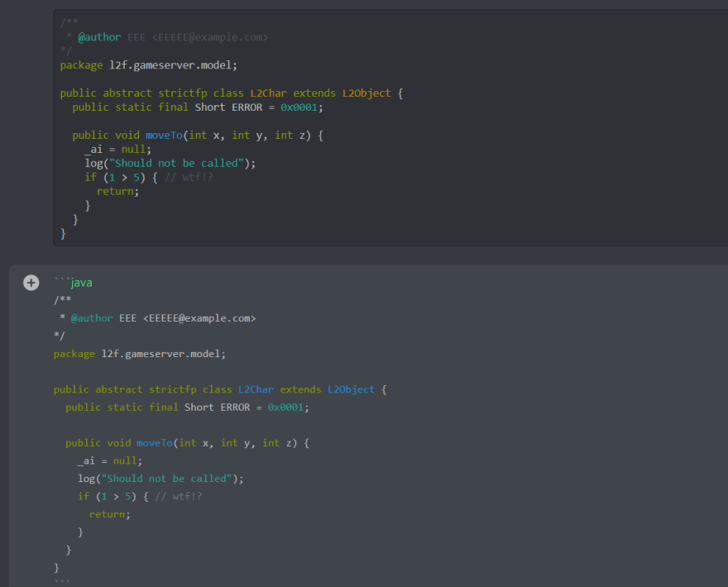Click the "// wtf!?" comment in the rendered code block
The image size is (728, 587).
(189, 177)
